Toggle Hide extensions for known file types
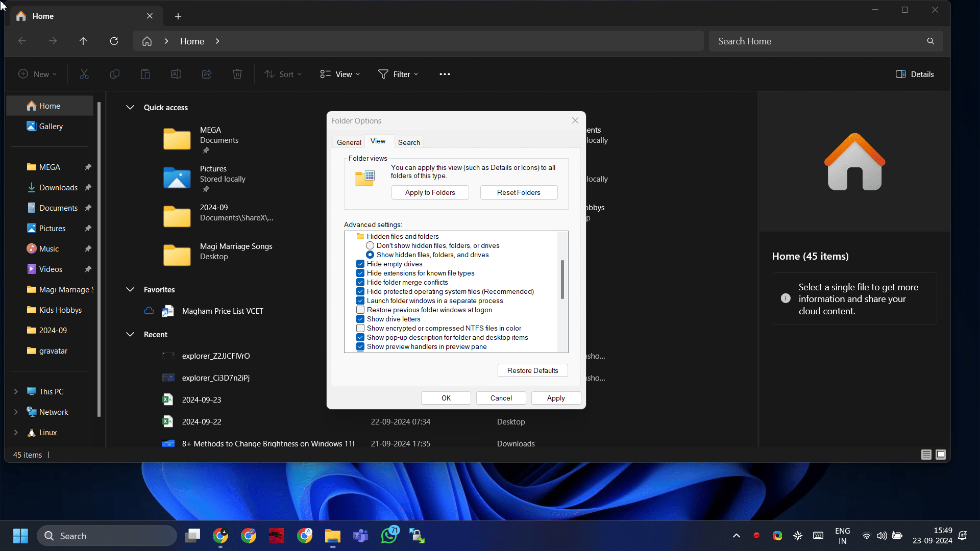Image resolution: width=980 pixels, height=551 pixels. (x=360, y=272)
